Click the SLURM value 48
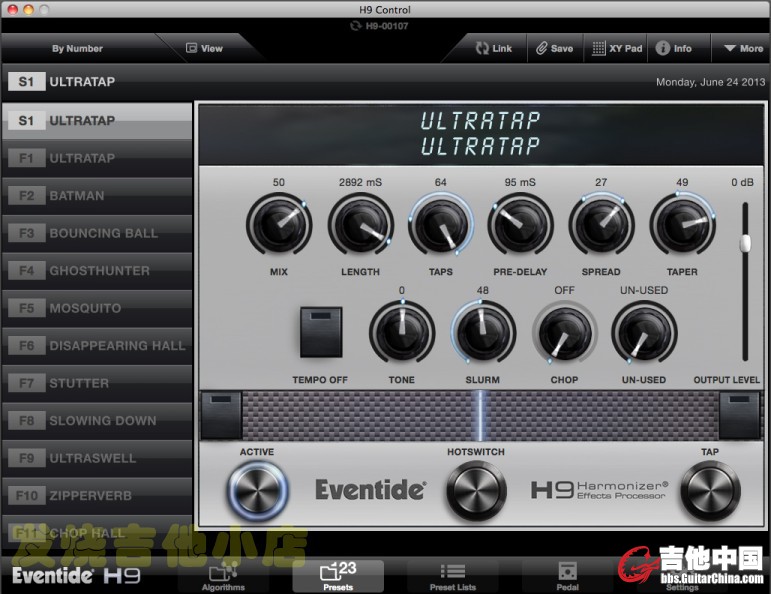771x594 pixels. (483, 291)
